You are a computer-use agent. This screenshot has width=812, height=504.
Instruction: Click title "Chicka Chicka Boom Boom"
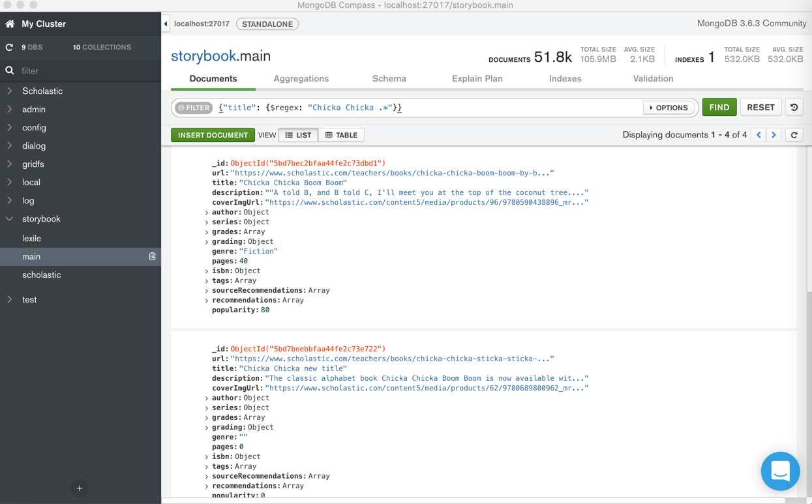pyautogui.click(x=293, y=183)
